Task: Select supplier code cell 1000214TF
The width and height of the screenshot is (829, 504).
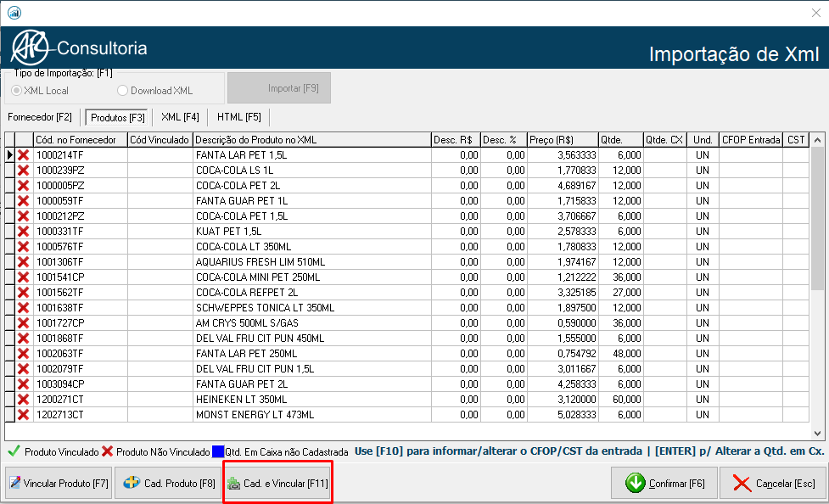Action: (81, 155)
